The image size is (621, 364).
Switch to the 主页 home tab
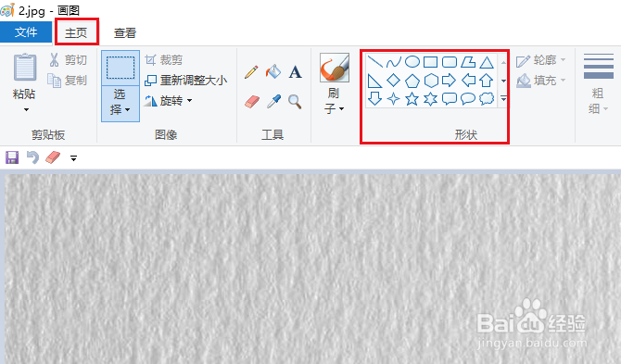coord(76,32)
